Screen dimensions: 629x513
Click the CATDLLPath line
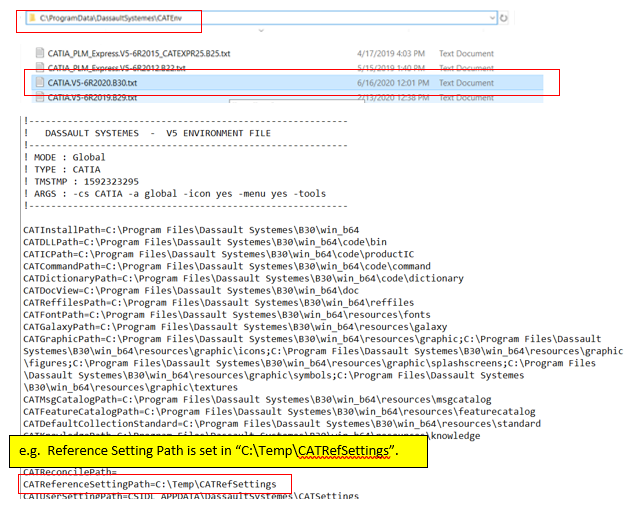coord(205,242)
